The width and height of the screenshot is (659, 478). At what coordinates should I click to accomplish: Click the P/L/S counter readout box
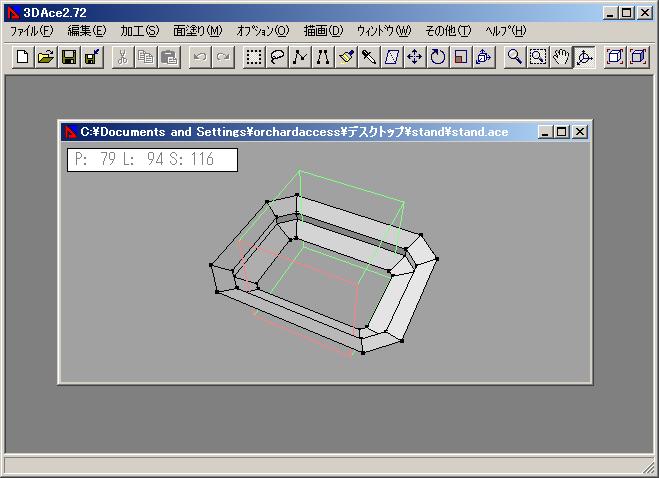coord(152,160)
